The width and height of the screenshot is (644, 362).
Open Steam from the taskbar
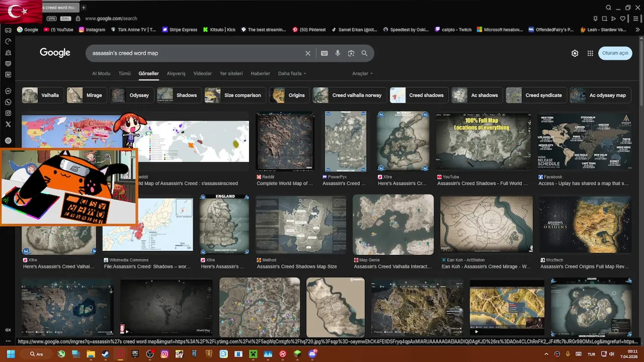point(105,354)
